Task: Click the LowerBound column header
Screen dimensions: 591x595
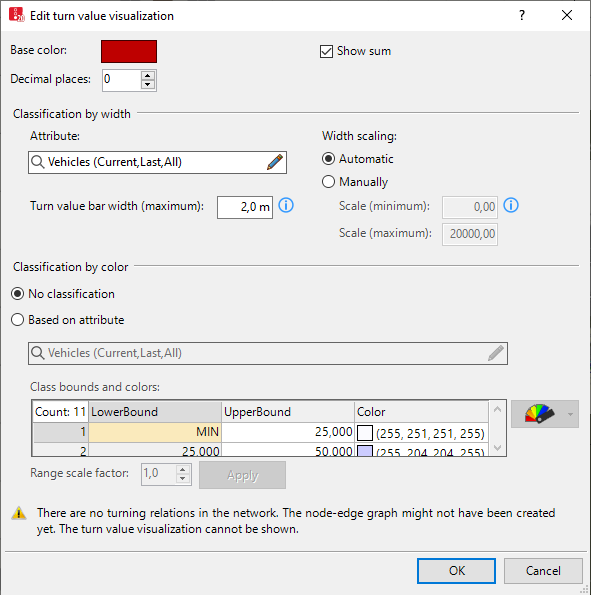Action: pos(155,412)
